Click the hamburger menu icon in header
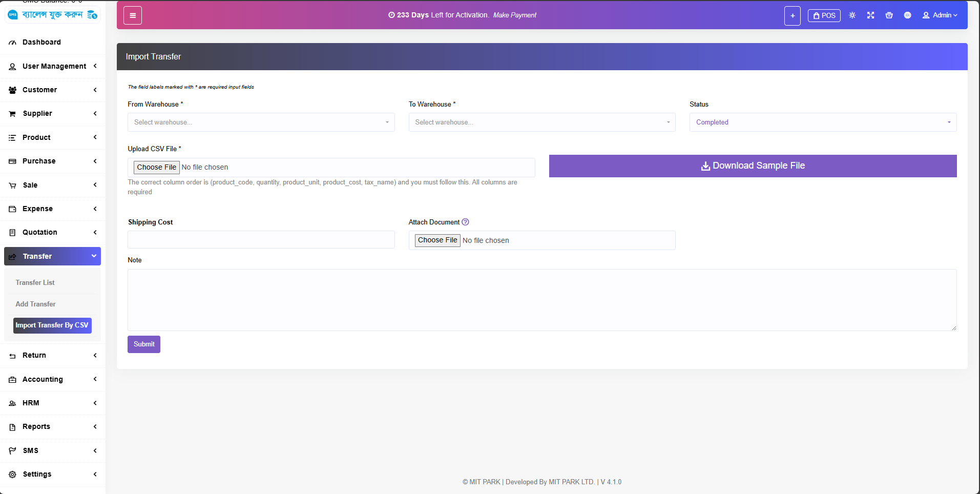980x494 pixels. coord(133,15)
